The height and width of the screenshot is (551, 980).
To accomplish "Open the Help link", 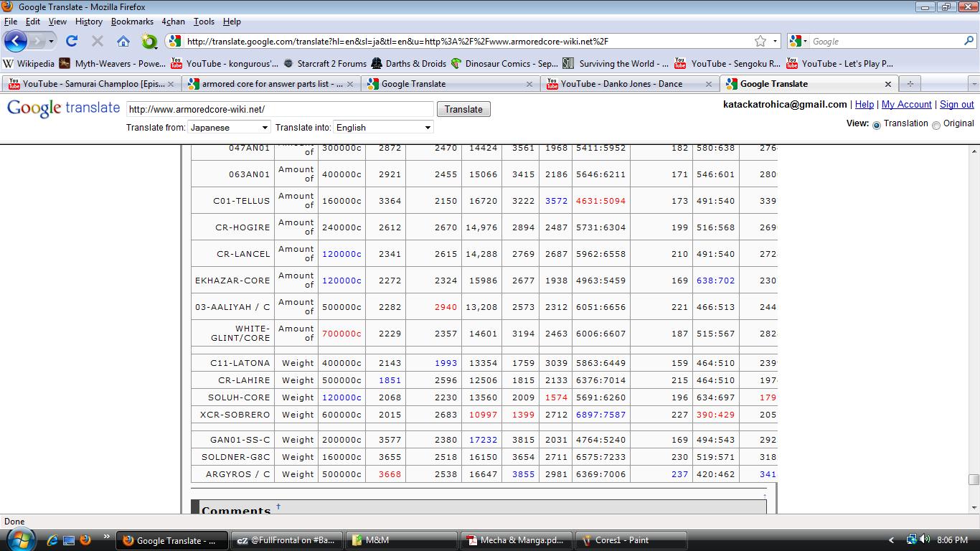I will coord(864,104).
